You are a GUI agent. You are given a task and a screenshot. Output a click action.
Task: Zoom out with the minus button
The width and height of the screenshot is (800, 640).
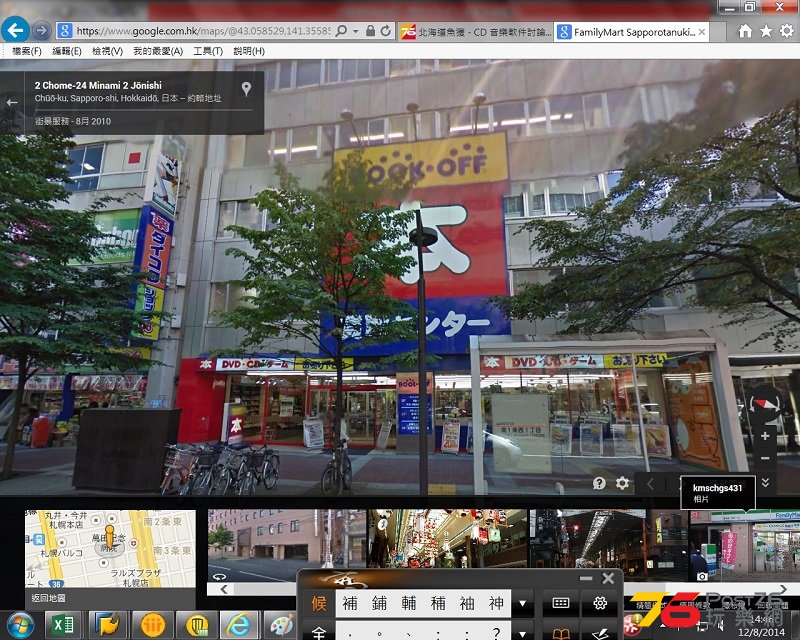[x=765, y=458]
